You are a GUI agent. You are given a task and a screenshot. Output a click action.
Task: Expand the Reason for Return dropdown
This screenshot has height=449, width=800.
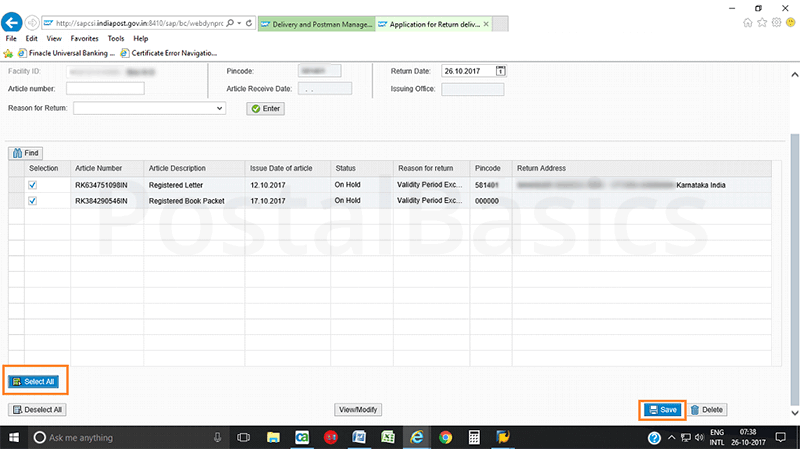pos(220,107)
